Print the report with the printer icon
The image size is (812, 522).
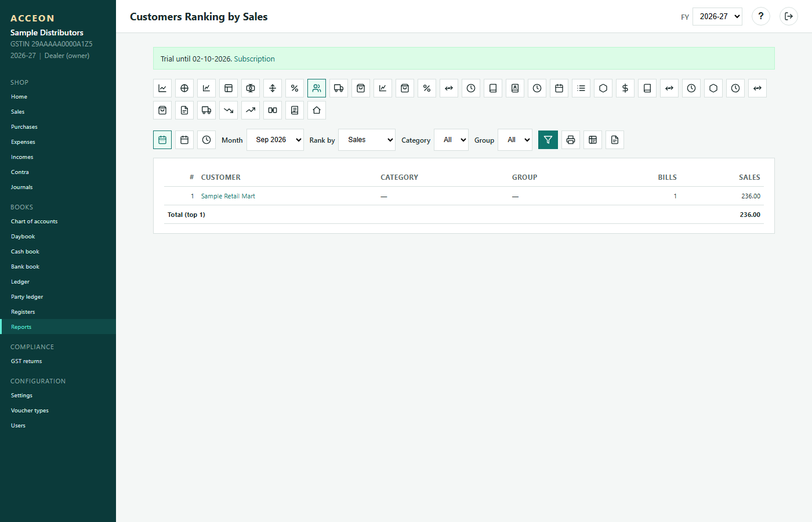(571, 140)
